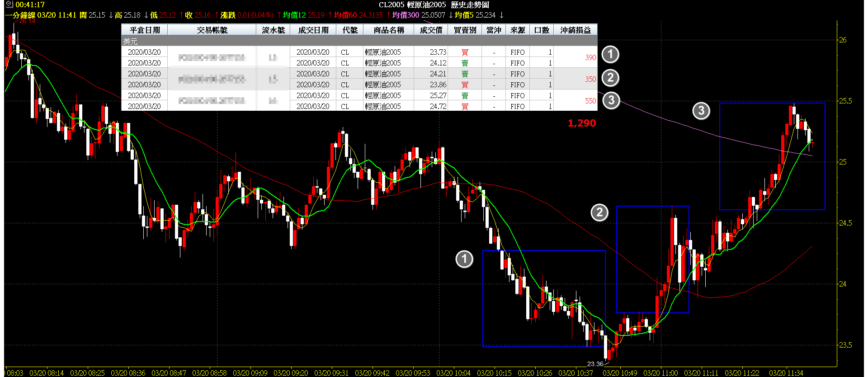Viewport: 868px width, 377px height.
Task: Sort table by 沖銷損益 column header
Action: (576, 30)
